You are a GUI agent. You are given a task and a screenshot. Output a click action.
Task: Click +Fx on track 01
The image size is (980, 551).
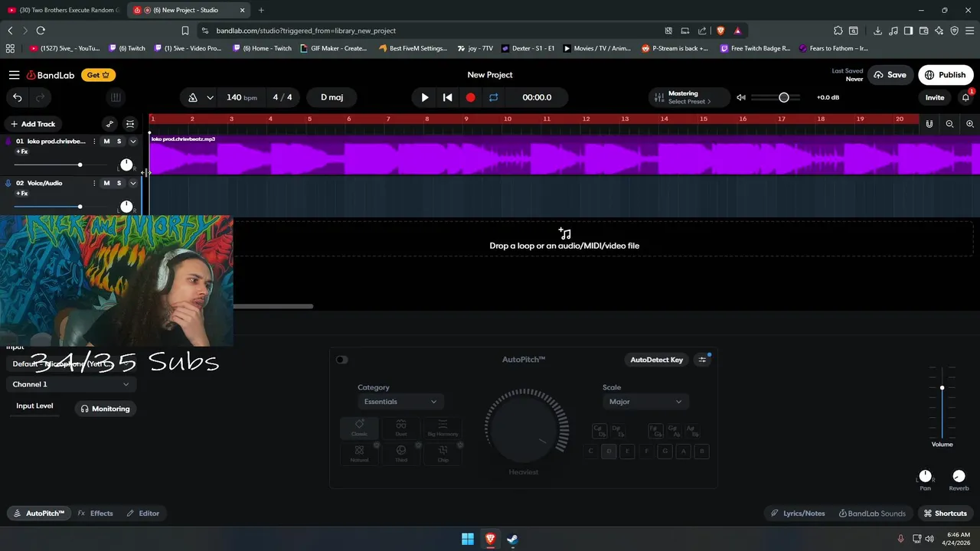21,152
